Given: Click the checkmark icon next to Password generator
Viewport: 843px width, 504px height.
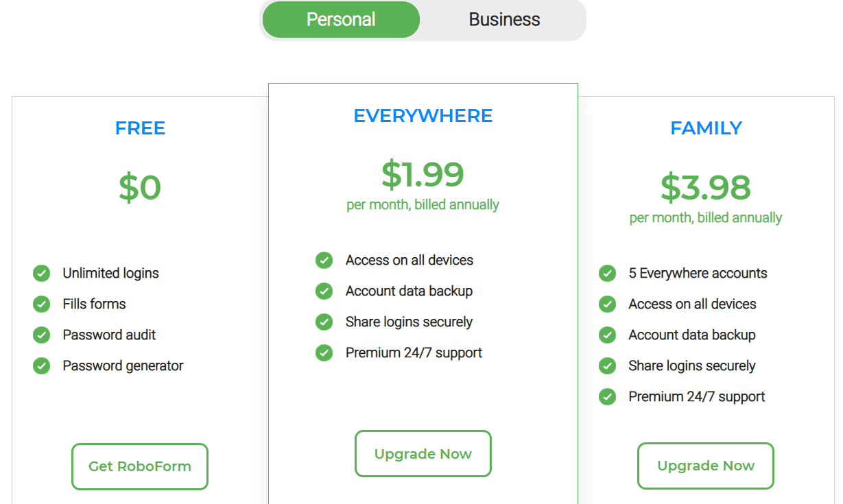Looking at the screenshot, I should point(42,366).
